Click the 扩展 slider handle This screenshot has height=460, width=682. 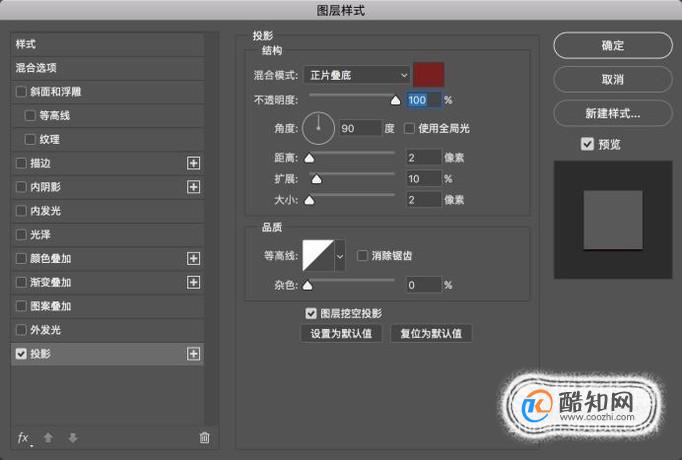(317, 179)
